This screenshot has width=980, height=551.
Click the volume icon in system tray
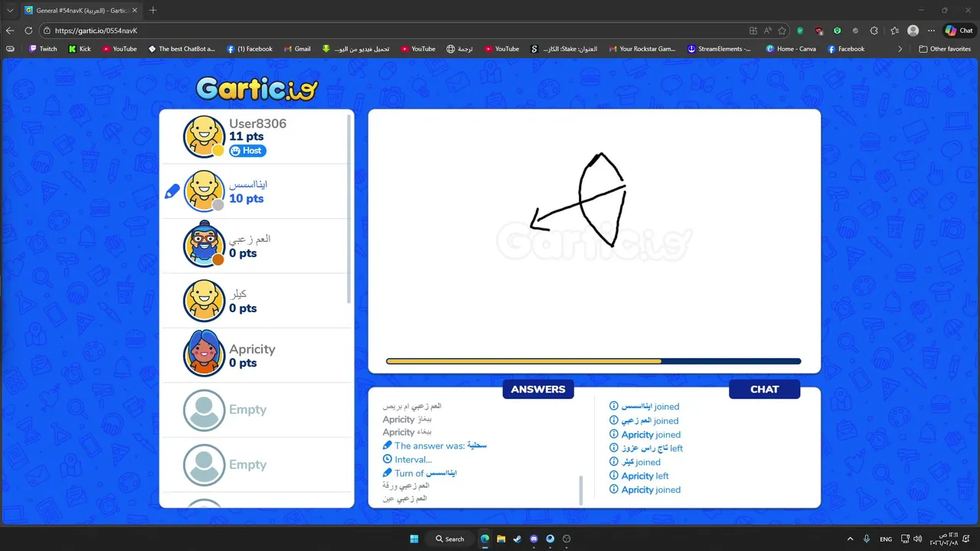(x=917, y=539)
